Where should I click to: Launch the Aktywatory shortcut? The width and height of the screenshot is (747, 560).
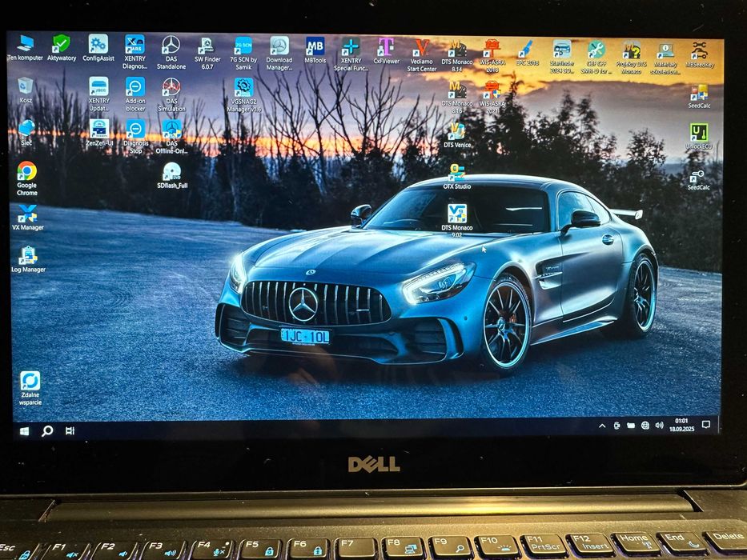point(62,48)
